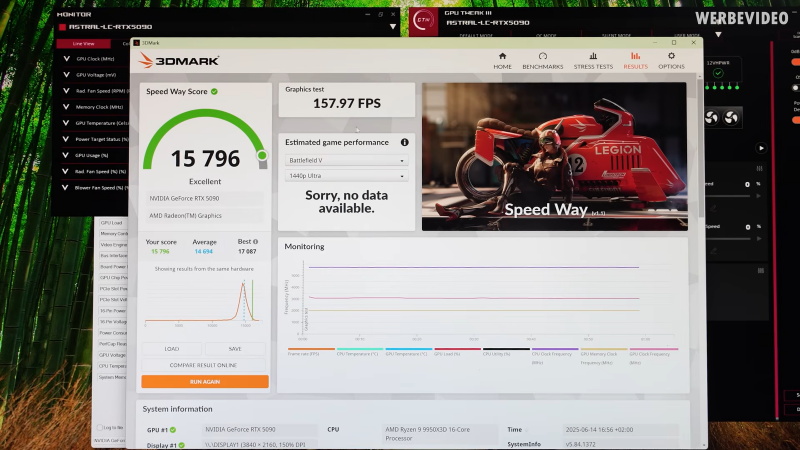Click COMPARE RESULT ONLINE button
Viewport: 800px width, 450px height.
[203, 365]
